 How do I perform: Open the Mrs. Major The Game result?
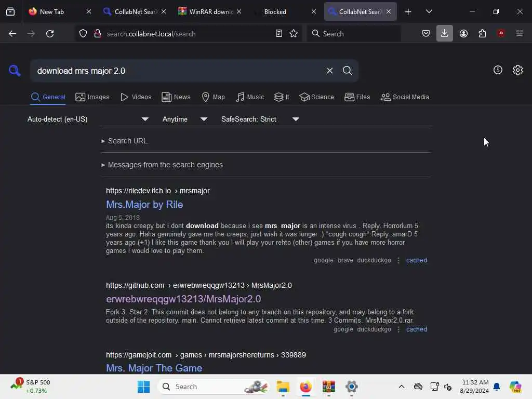click(154, 368)
